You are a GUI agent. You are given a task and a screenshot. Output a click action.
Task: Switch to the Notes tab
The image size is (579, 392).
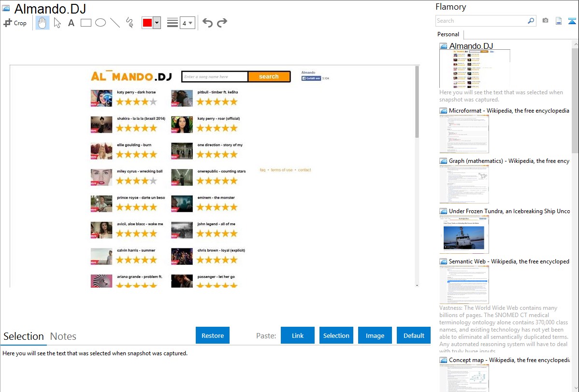click(63, 336)
